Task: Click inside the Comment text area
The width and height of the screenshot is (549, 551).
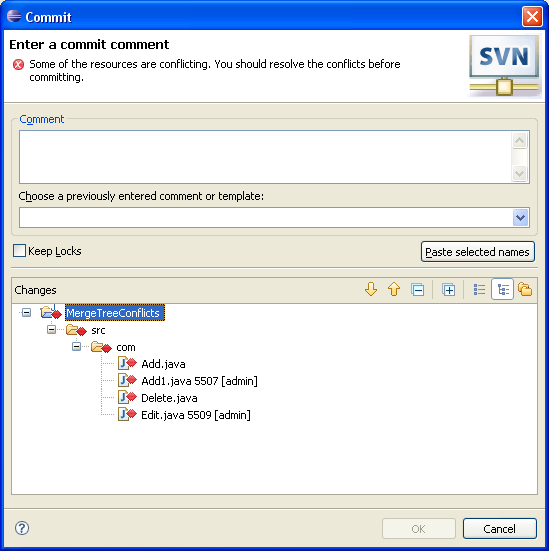Action: [x=266, y=157]
